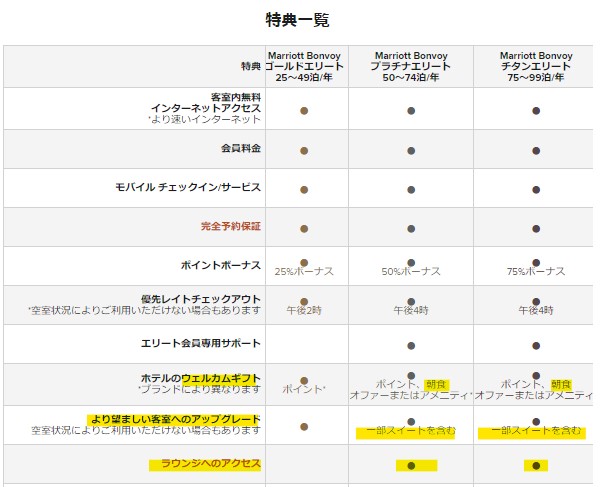The height and width of the screenshot is (487, 610).
Task: Click the 75%ボーナス cell text
Action: pyautogui.click(x=536, y=271)
